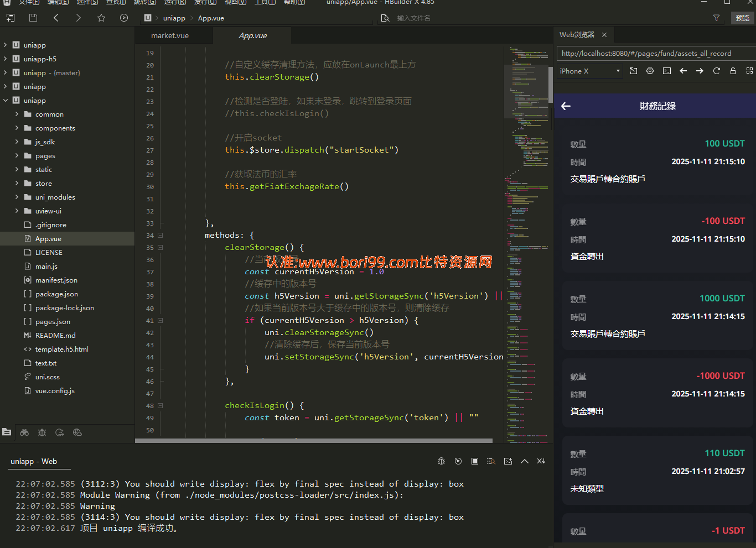Click the code minimap overview

pyautogui.click(x=526, y=243)
